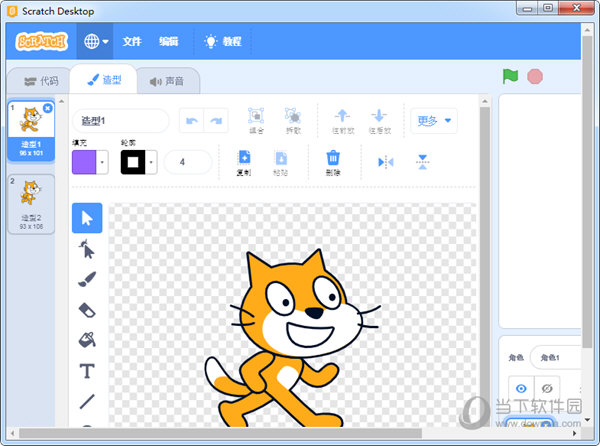Click the redo arrow button
This screenshot has height=446, width=600.
[216, 121]
